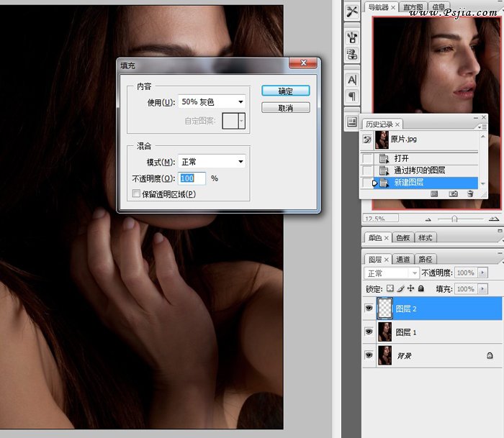The width and height of the screenshot is (504, 438).
Task: Open the 模式 blend mode dropdown in dialog
Action: pyautogui.click(x=212, y=162)
